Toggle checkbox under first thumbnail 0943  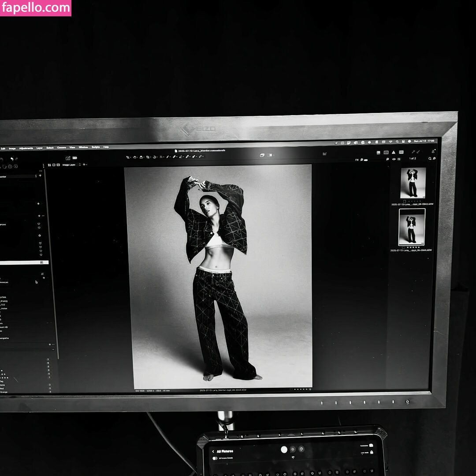coord(404,201)
